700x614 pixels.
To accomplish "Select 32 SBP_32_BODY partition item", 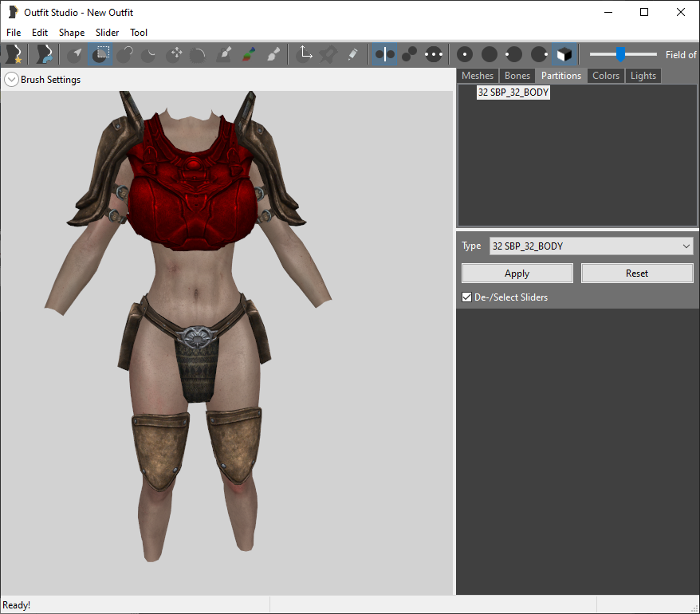I will (x=513, y=92).
